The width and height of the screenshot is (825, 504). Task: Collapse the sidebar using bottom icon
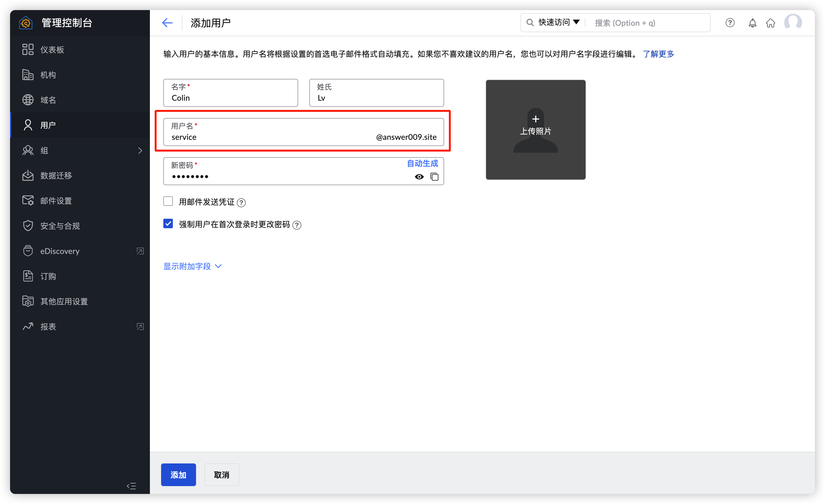[131, 486]
